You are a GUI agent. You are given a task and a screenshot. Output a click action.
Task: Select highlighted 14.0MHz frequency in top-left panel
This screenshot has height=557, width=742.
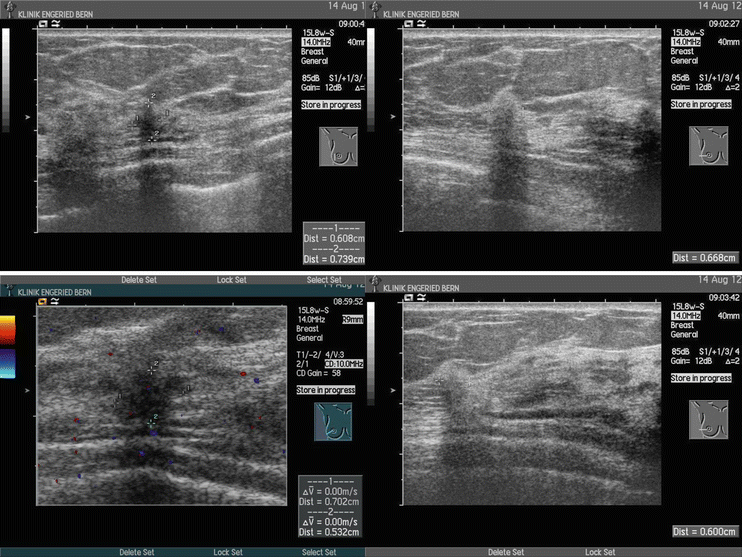(x=316, y=42)
